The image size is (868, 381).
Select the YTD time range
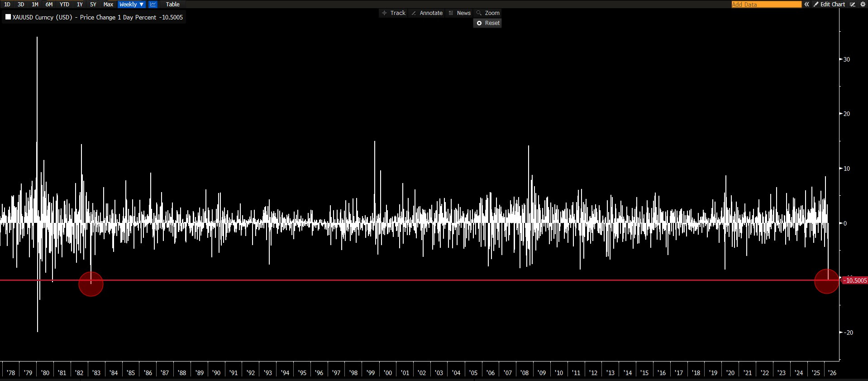coord(64,5)
